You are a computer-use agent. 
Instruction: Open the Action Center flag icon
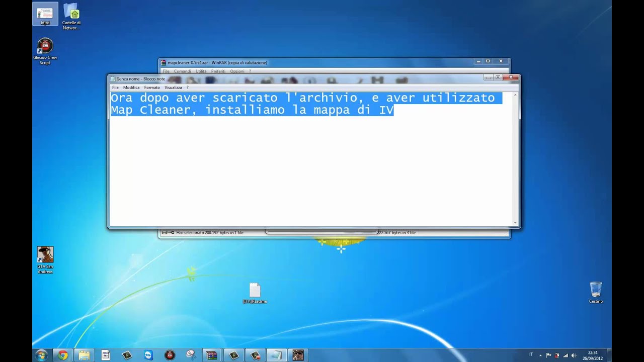(549, 355)
